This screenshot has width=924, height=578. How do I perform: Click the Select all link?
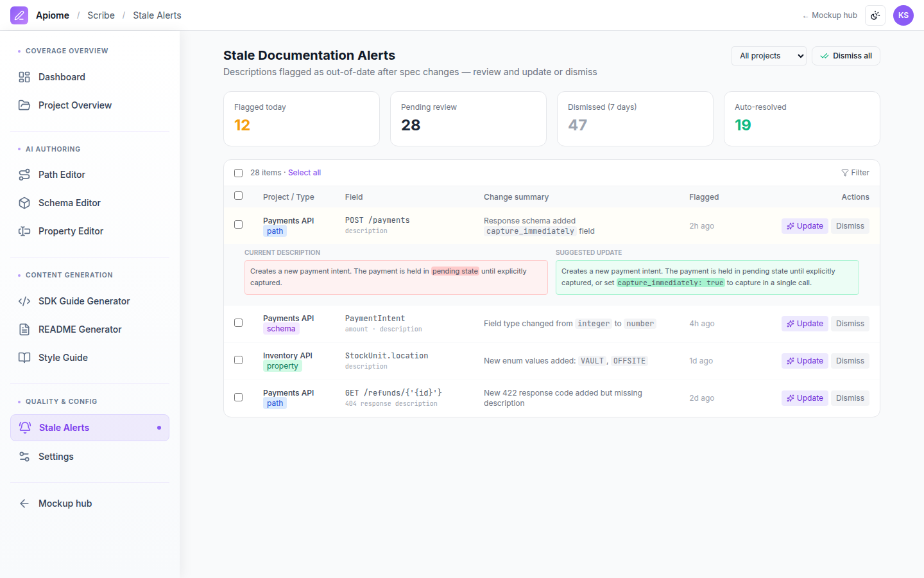coord(304,173)
